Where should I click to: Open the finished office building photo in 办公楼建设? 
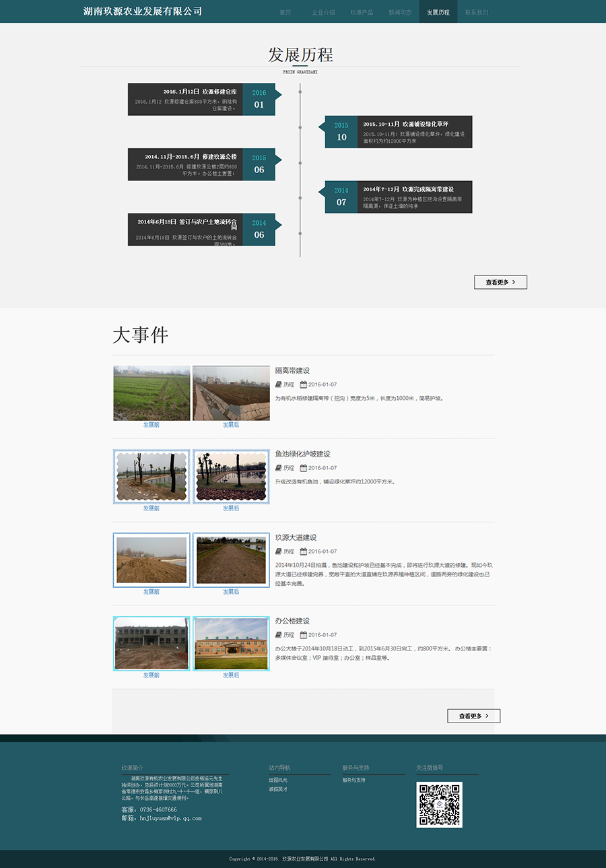tap(231, 644)
